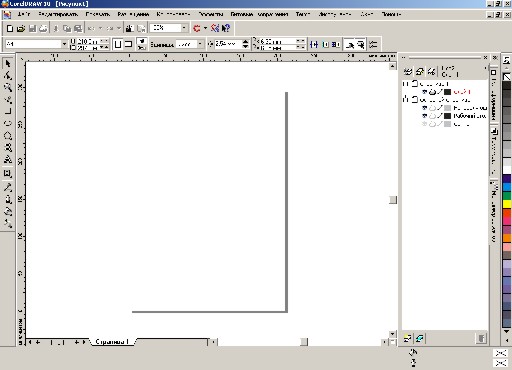Increase the nudge offset value with up arrow
This screenshot has width=512, height=370.
[x=245, y=41]
